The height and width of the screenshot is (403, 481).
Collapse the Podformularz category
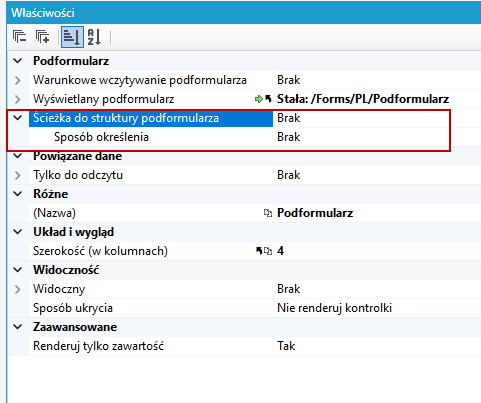coord(18,61)
